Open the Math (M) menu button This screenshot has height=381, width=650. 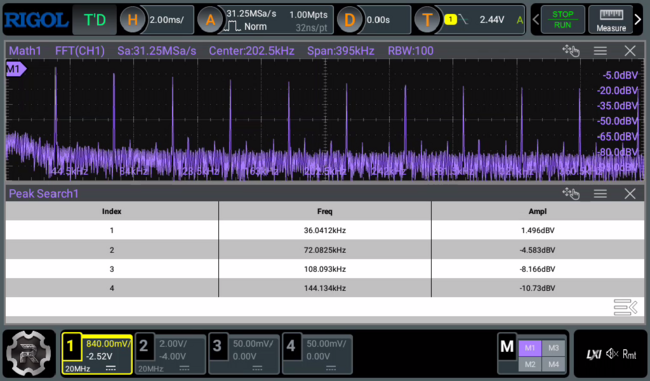click(x=507, y=347)
